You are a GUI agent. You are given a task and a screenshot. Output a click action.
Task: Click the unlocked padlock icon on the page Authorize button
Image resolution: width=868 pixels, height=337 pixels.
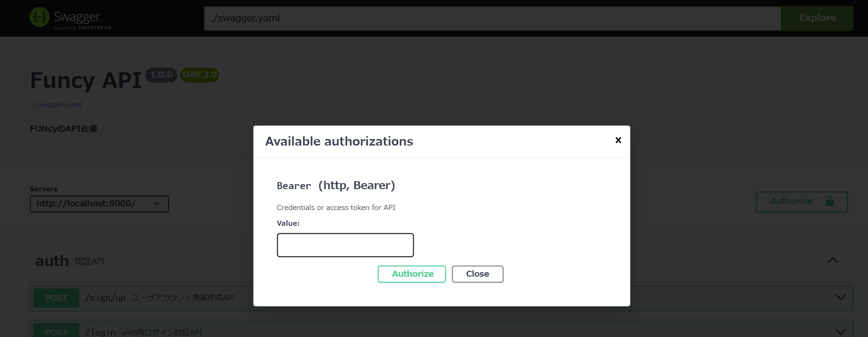point(829,201)
